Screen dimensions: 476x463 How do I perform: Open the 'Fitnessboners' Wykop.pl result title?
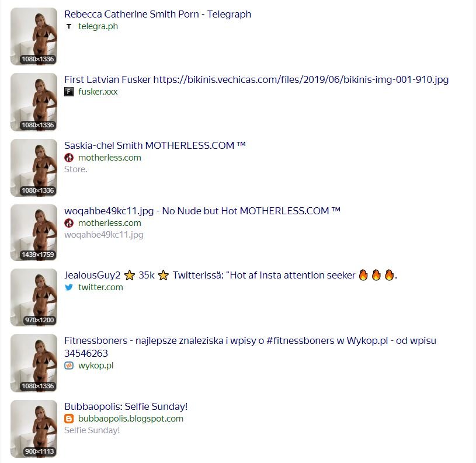tap(250, 347)
